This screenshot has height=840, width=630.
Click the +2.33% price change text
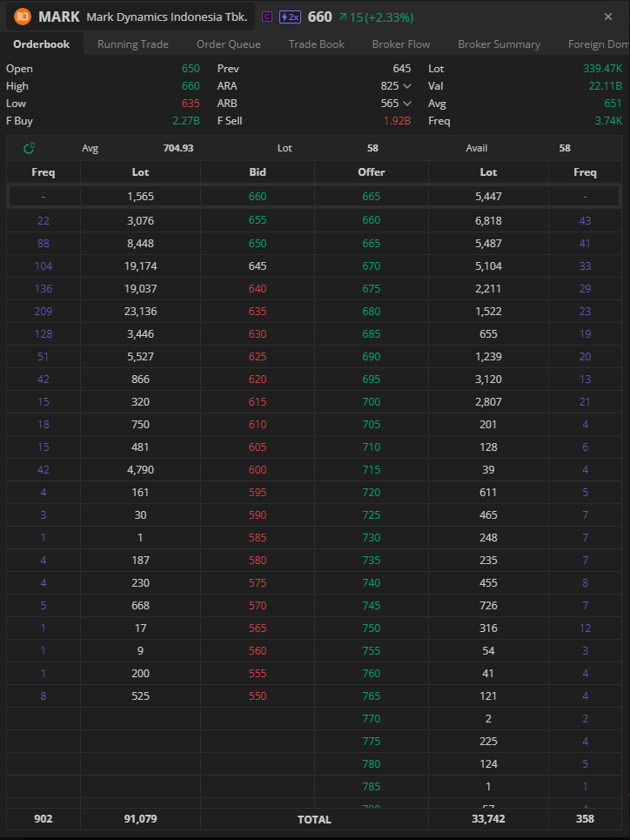coord(389,17)
